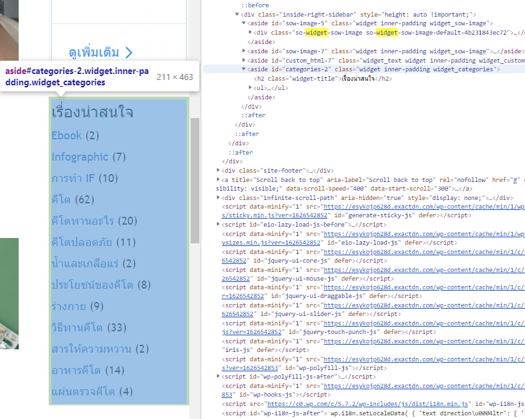Expand the so-widget-sow-image div node
Viewport: 525px width, 419px height.
(250, 32)
